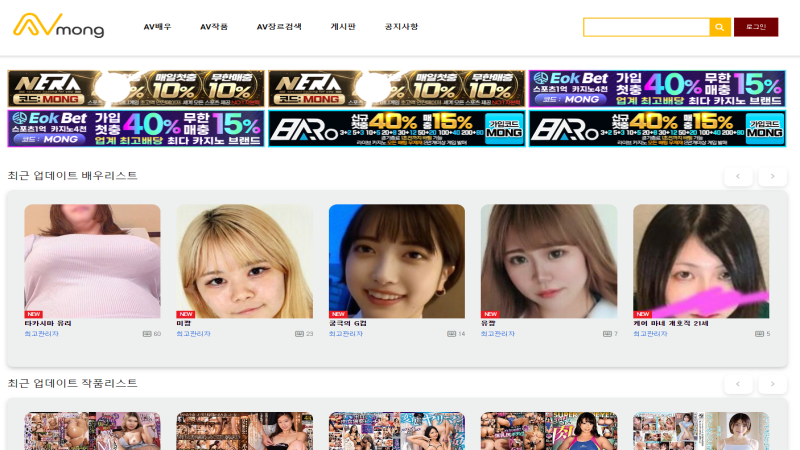
Task: Click the NEW badge on the 미캠 card
Action: coord(185,314)
